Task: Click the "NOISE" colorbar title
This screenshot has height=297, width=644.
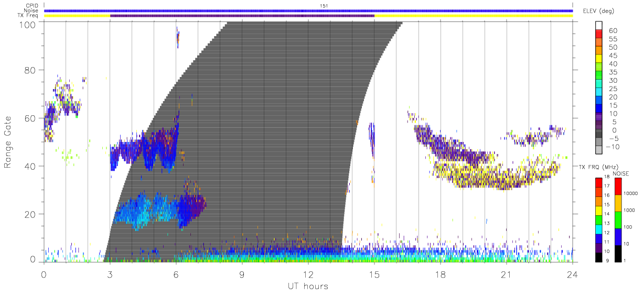Action: click(621, 173)
